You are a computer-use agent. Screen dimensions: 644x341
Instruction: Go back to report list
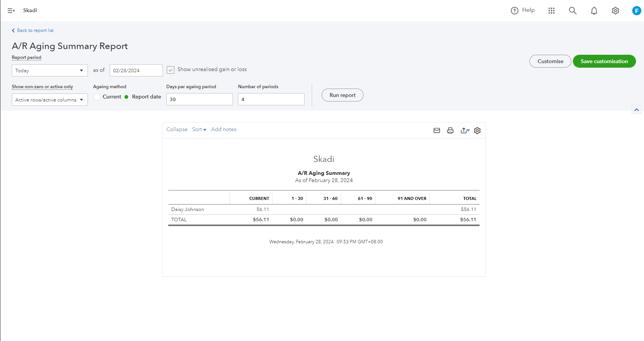tap(35, 30)
